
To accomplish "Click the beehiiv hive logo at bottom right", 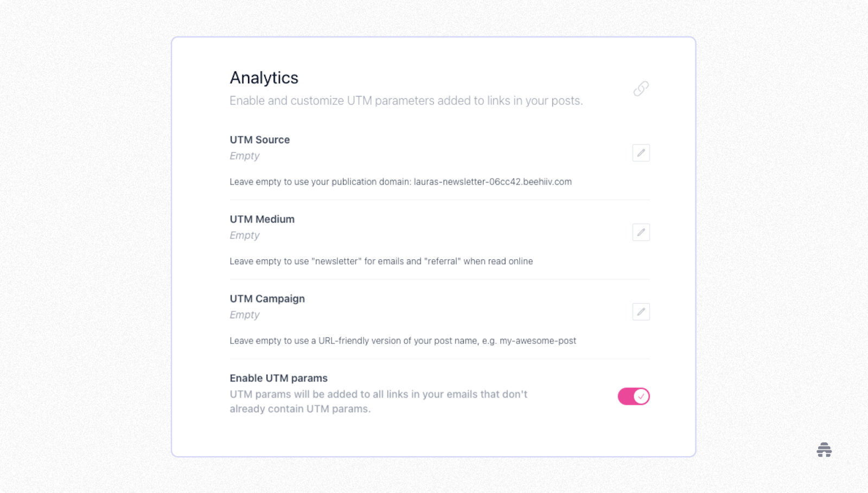I will tap(823, 450).
